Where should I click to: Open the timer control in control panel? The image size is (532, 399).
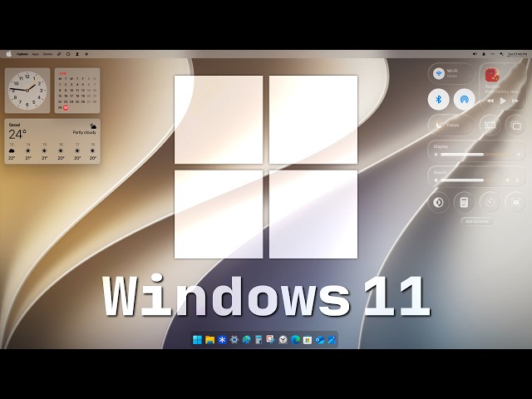[490, 203]
